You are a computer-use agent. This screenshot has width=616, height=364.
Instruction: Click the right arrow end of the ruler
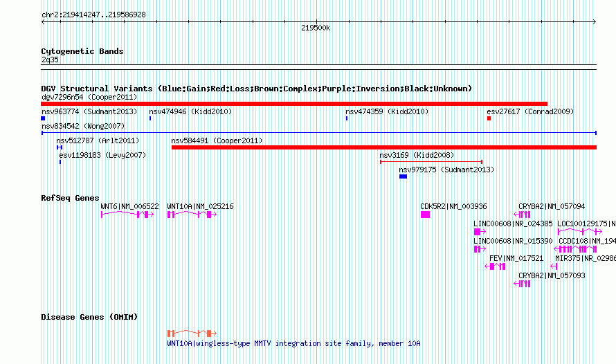tap(595, 21)
